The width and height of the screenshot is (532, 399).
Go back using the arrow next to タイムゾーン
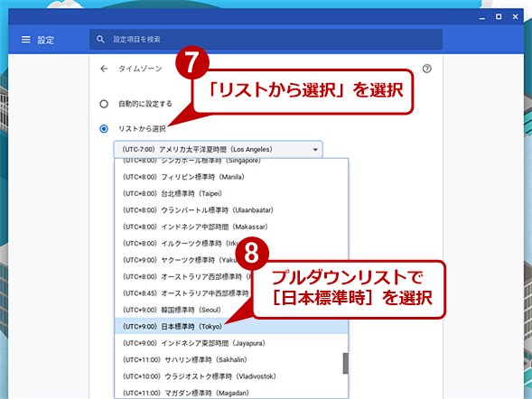point(104,69)
